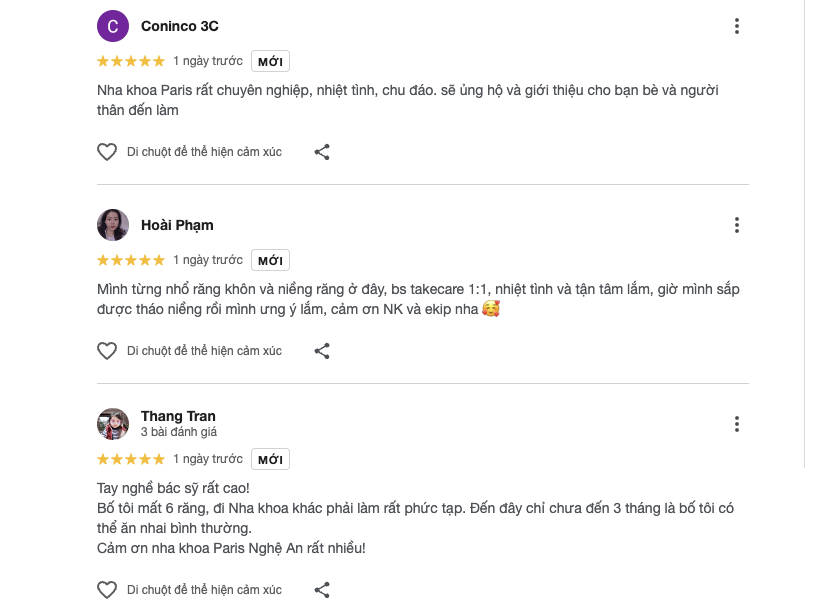The height and width of the screenshot is (608, 813).
Task: Click Thang Tran's '3 bài đánh giá' text
Action: pos(179,432)
